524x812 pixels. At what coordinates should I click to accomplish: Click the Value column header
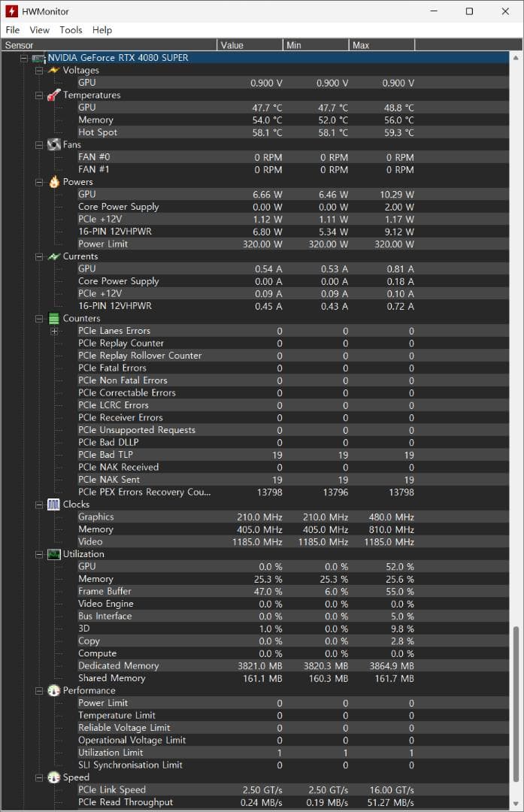[250, 45]
